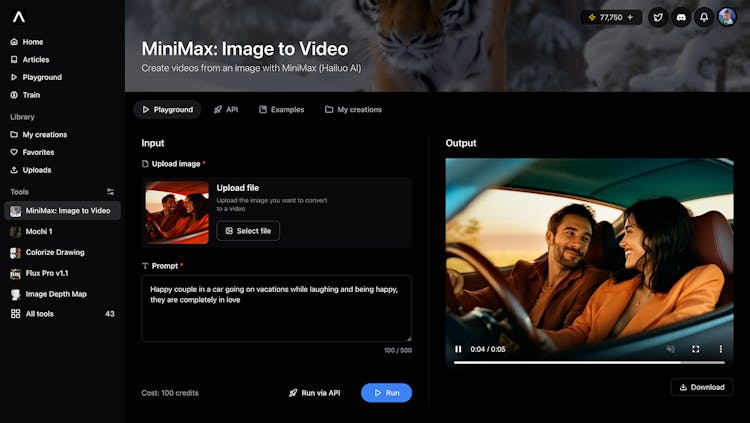Open the Discord link icon

pos(681,17)
